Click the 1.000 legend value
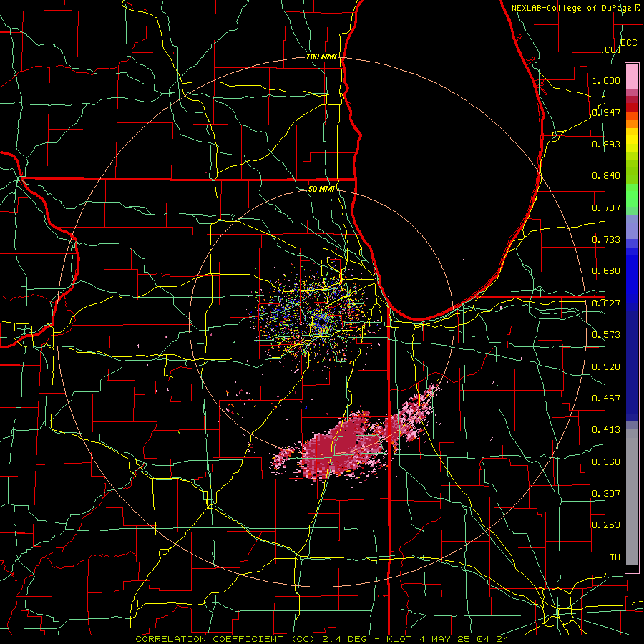 coord(606,80)
